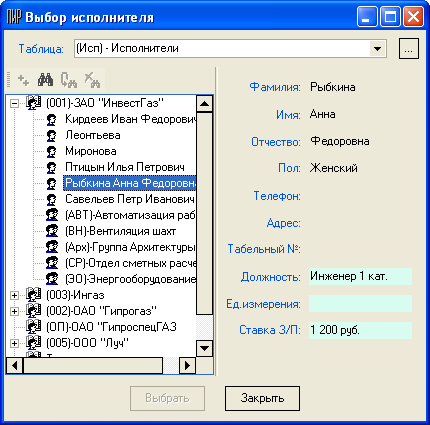The height and width of the screenshot is (425, 430).
Task: Click the cancel search icon
Action: (92, 80)
